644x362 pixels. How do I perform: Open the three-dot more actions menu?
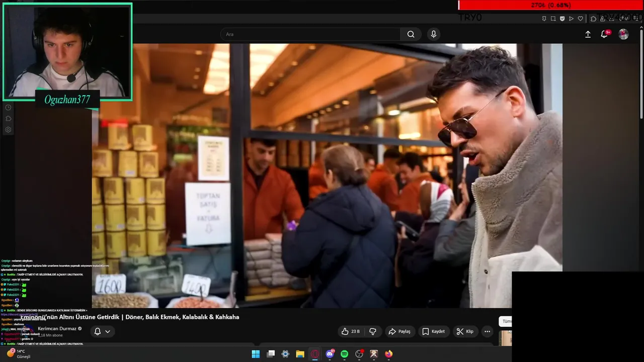click(487, 331)
